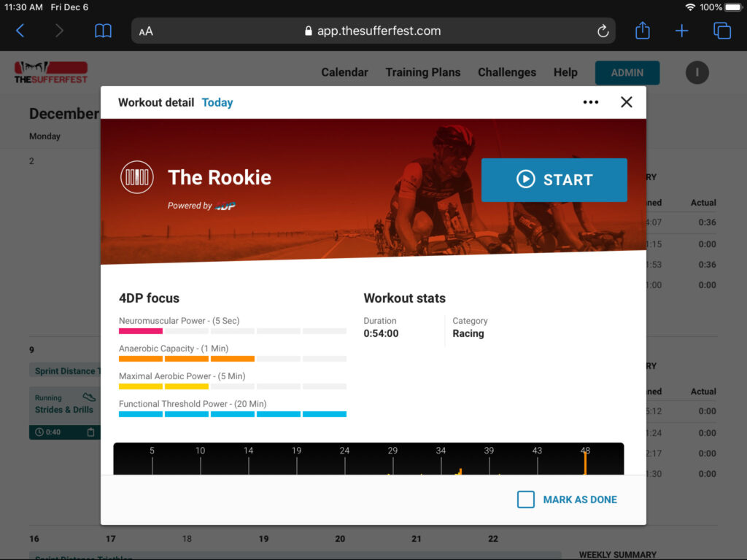Open Training Plans in navigation
This screenshot has height=560, width=747.
[423, 72]
